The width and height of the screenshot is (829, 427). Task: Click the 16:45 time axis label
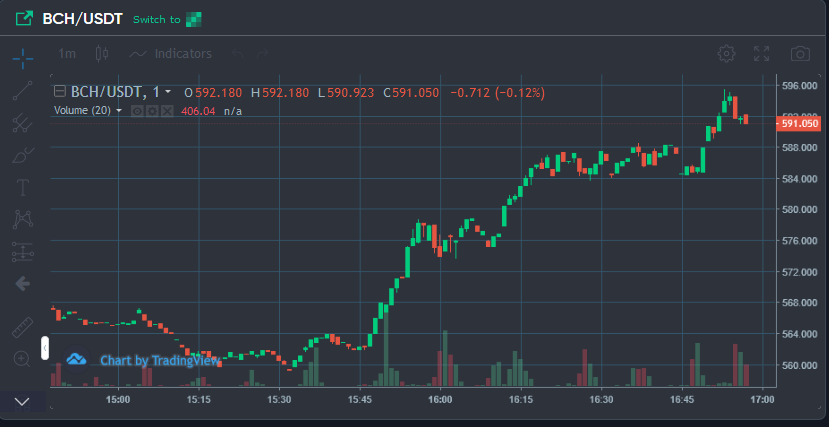[683, 400]
